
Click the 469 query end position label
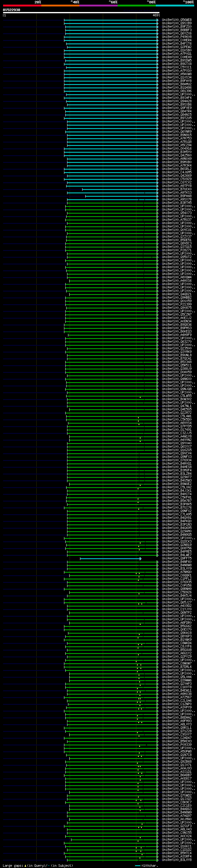click(x=155, y=15)
